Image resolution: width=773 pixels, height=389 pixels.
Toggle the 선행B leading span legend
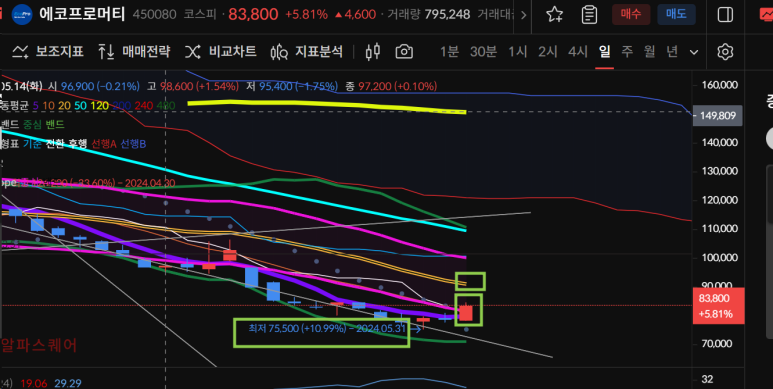point(133,143)
